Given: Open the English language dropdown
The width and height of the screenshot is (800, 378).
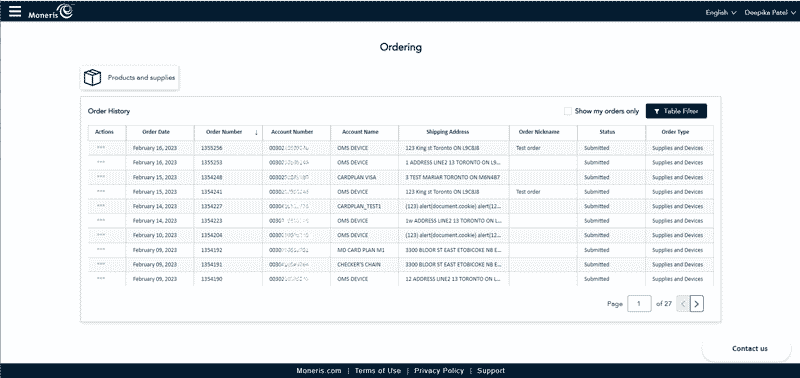Looking at the screenshot, I should pos(721,13).
